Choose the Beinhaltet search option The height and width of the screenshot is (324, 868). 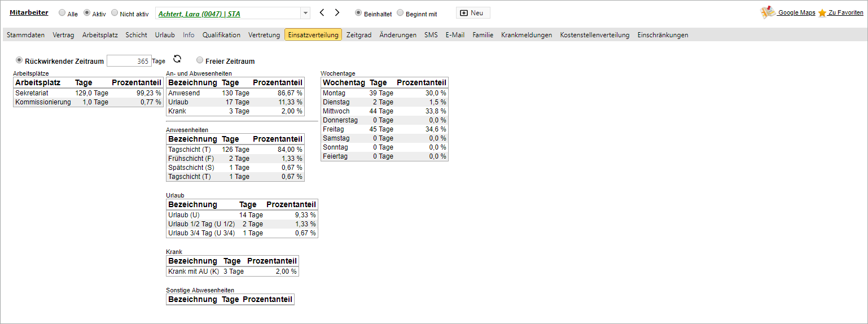point(358,12)
